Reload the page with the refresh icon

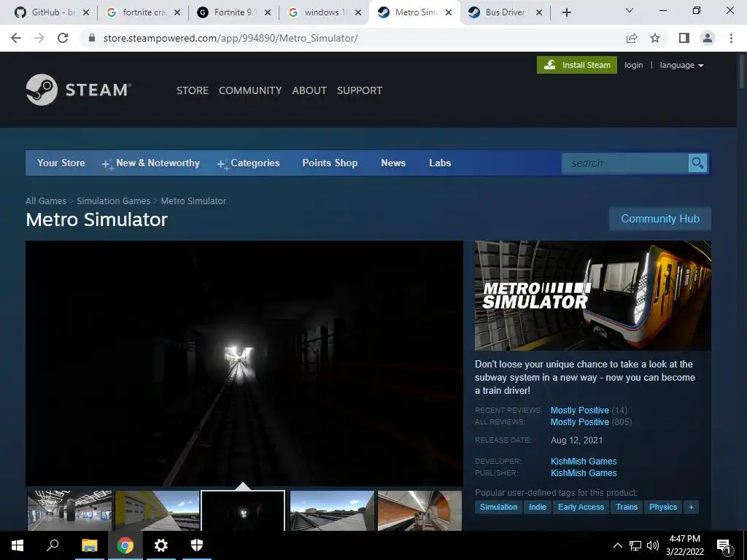63,38
